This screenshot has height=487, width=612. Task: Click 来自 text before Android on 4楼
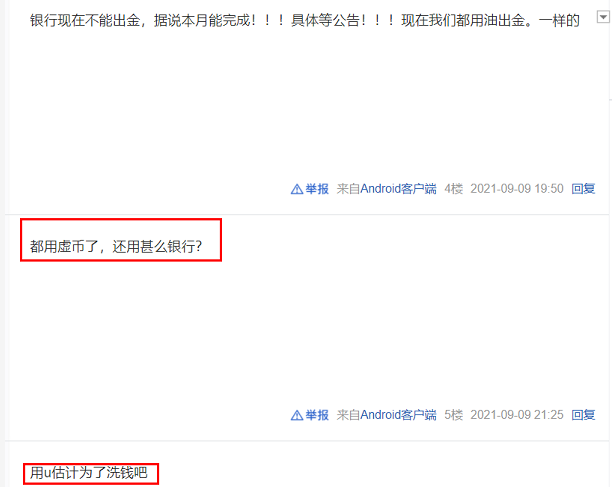pyautogui.click(x=348, y=189)
